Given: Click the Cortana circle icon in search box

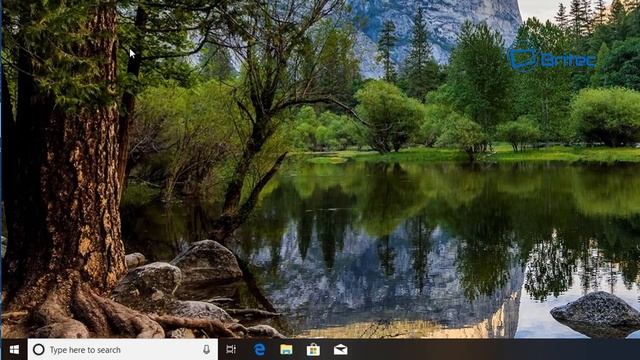Looking at the screenshot, I should 38,349.
